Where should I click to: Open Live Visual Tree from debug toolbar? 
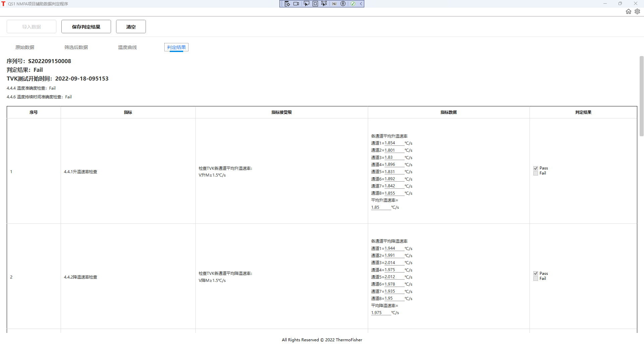point(287,4)
